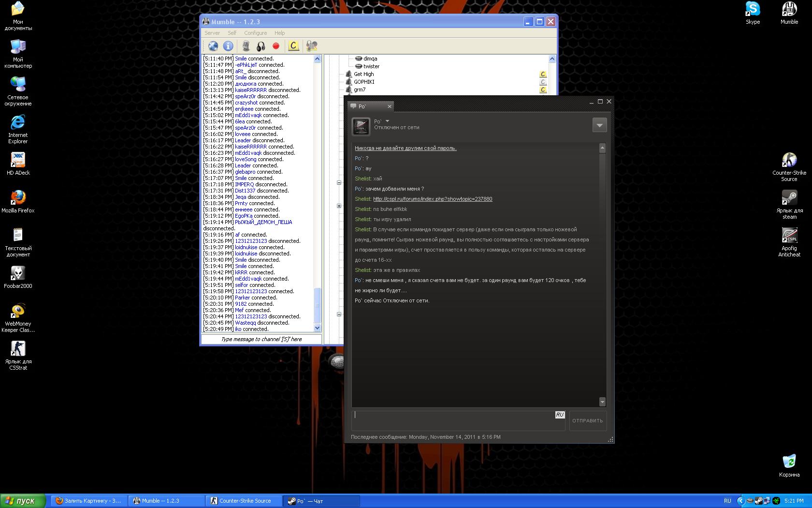Click the Connect globe icon in Mumble toolbar

click(213, 46)
